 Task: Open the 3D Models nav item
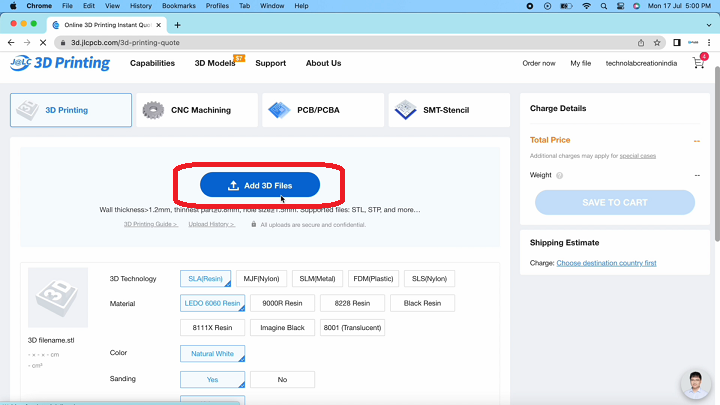click(x=215, y=63)
